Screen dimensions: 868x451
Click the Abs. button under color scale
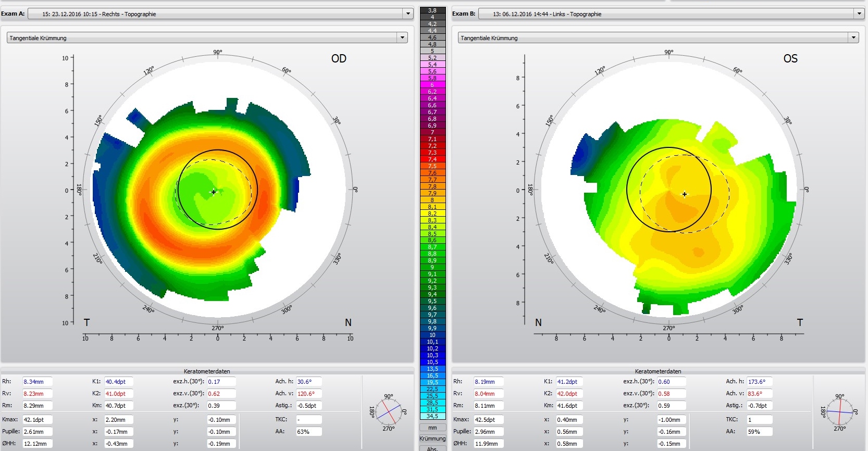pos(432,448)
